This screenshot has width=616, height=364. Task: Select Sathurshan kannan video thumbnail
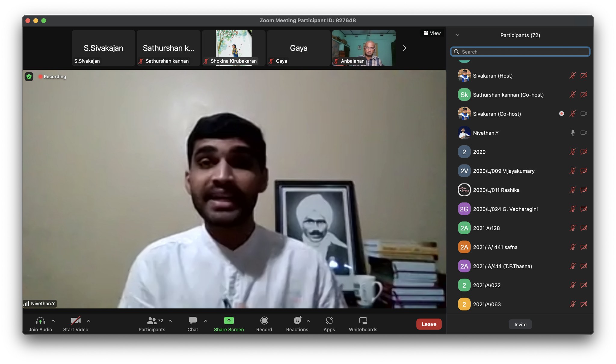click(x=169, y=48)
